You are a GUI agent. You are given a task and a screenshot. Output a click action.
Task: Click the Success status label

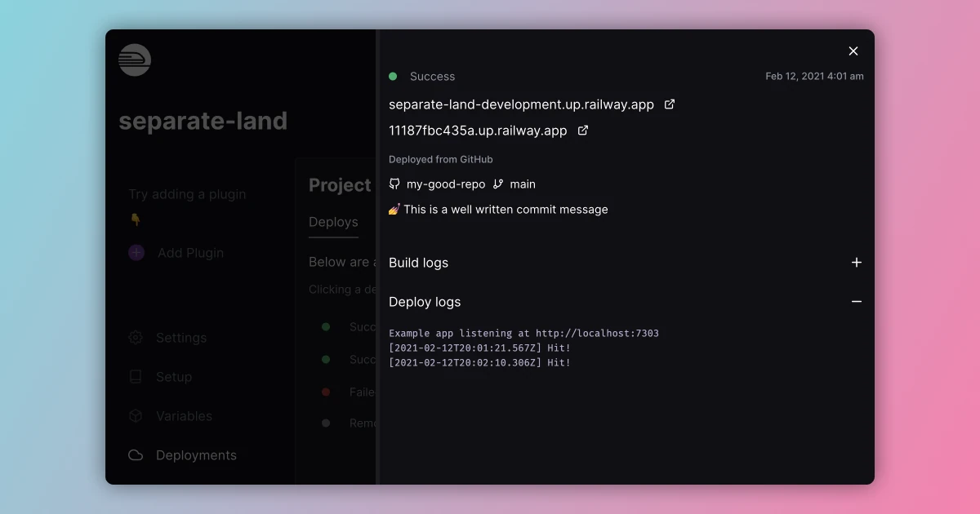pos(432,77)
